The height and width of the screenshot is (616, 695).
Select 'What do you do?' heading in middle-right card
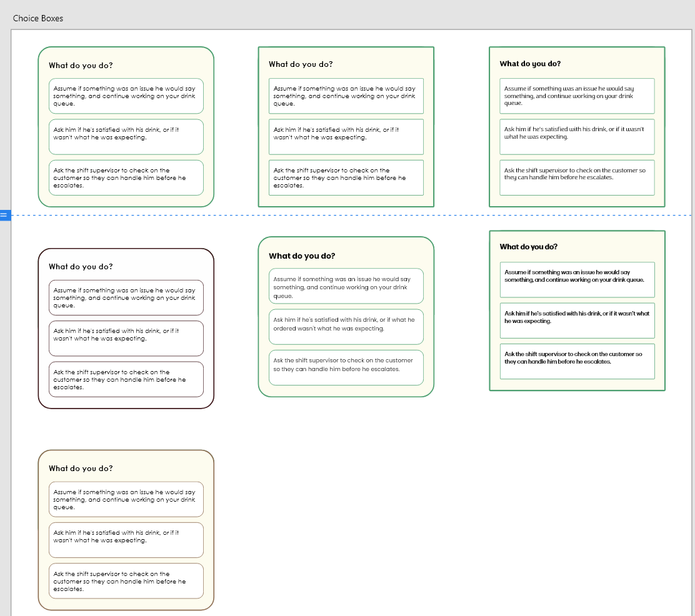528,247
